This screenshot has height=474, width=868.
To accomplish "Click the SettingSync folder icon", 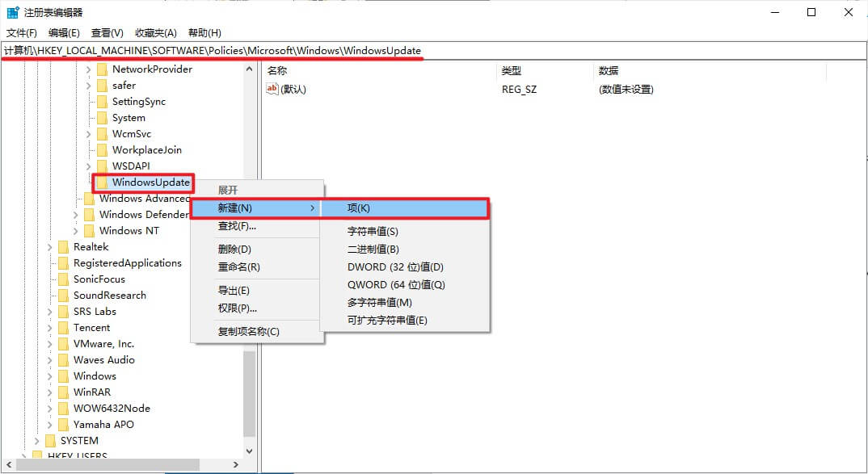I will [x=102, y=102].
